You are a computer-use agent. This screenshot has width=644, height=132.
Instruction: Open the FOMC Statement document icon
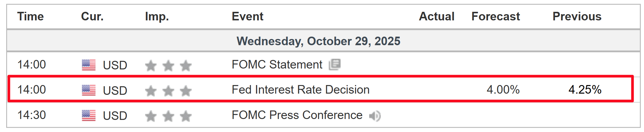335,64
